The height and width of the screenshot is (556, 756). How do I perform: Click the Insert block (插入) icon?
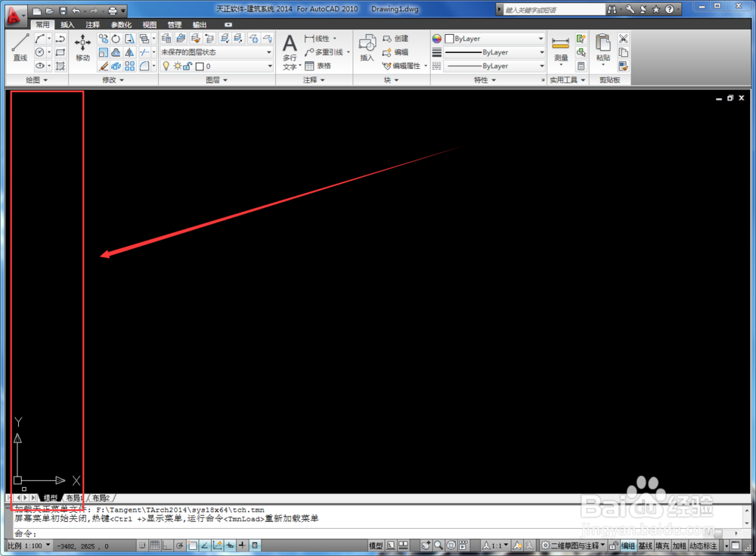coord(367,48)
